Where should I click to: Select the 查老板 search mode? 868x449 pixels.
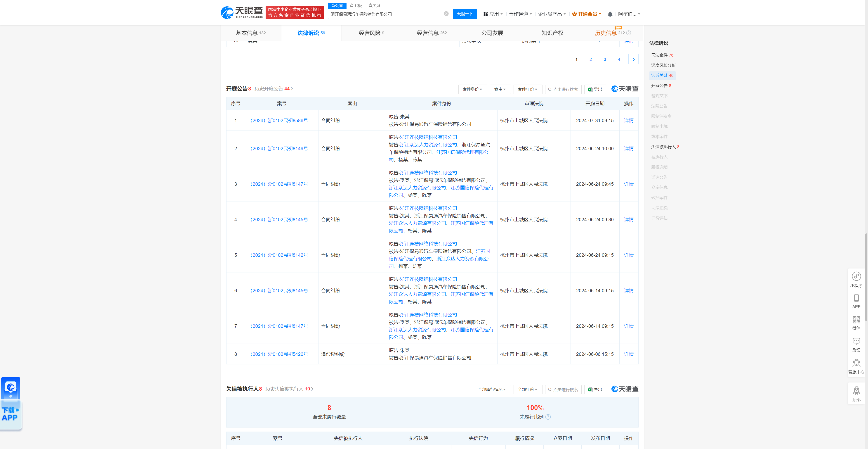point(356,5)
